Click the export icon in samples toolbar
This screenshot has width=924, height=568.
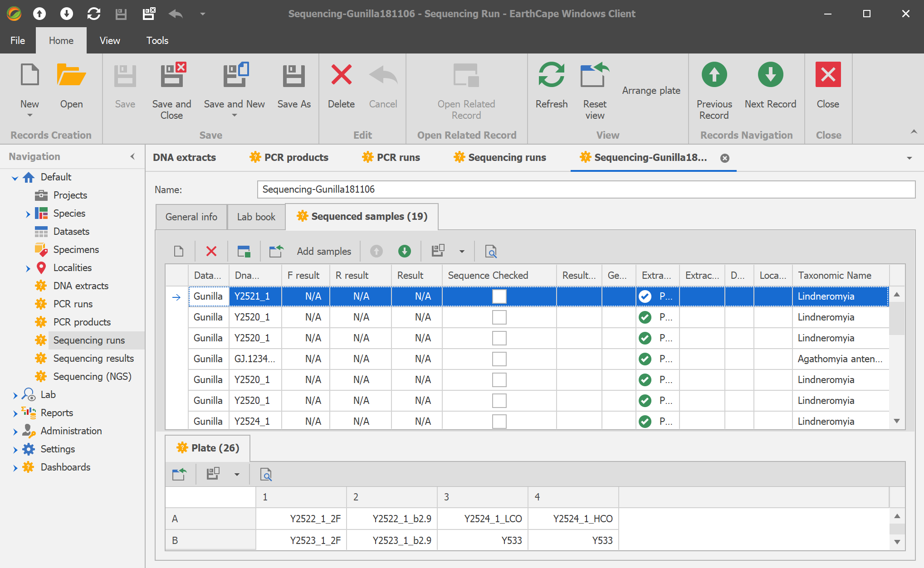point(438,251)
